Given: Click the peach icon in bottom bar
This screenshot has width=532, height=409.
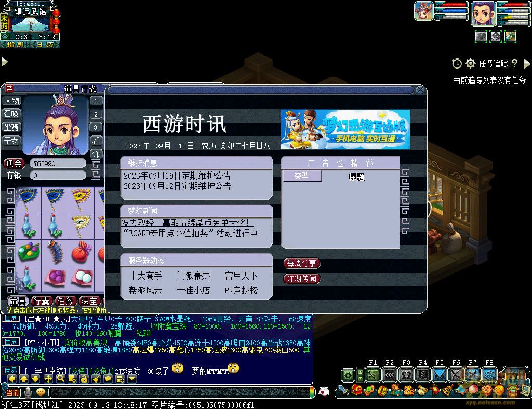Looking at the screenshot, I should [x=473, y=391].
